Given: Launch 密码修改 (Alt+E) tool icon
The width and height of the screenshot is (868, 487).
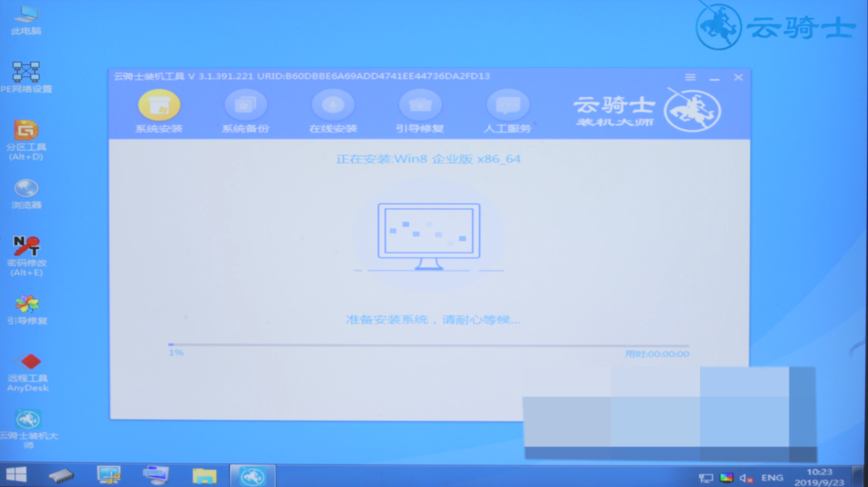Looking at the screenshot, I should tap(26, 256).
